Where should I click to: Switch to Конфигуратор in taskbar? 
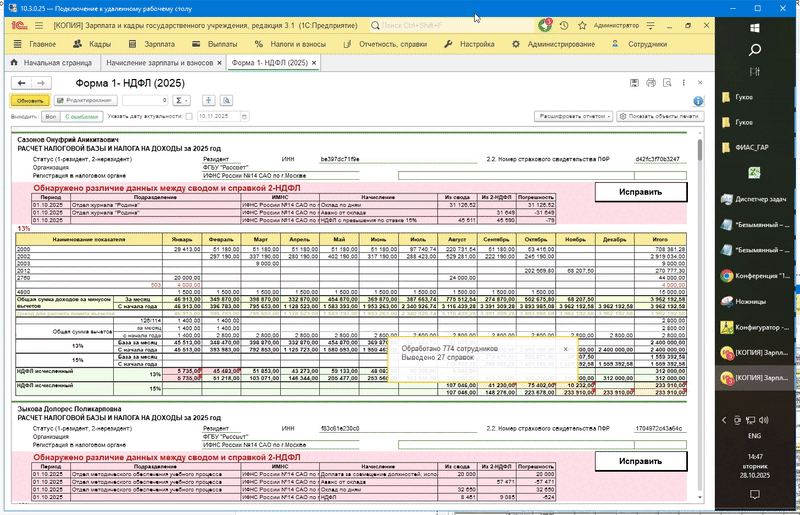pos(756,327)
